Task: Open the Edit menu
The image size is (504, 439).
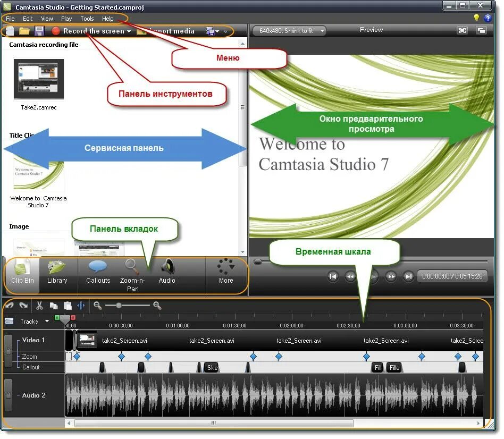Action: click(x=28, y=19)
